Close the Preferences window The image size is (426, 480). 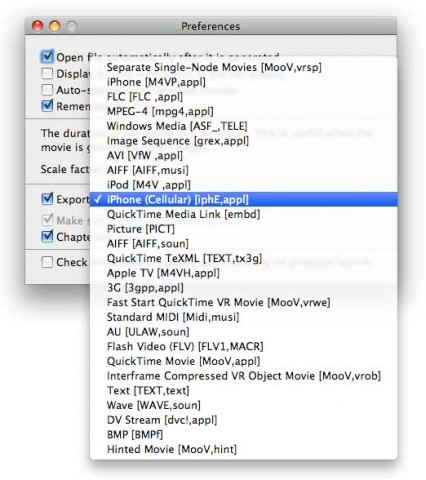coord(37,26)
